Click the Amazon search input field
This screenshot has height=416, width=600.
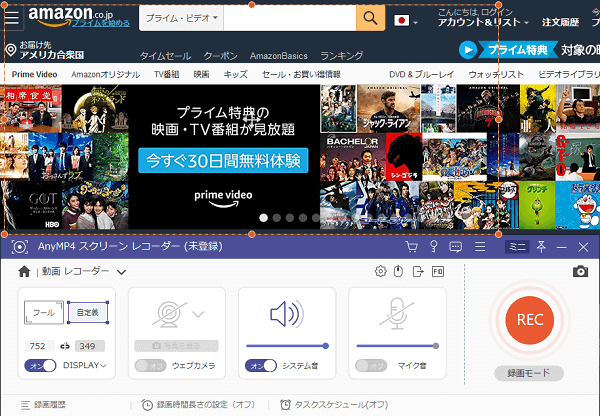pyautogui.click(x=290, y=18)
